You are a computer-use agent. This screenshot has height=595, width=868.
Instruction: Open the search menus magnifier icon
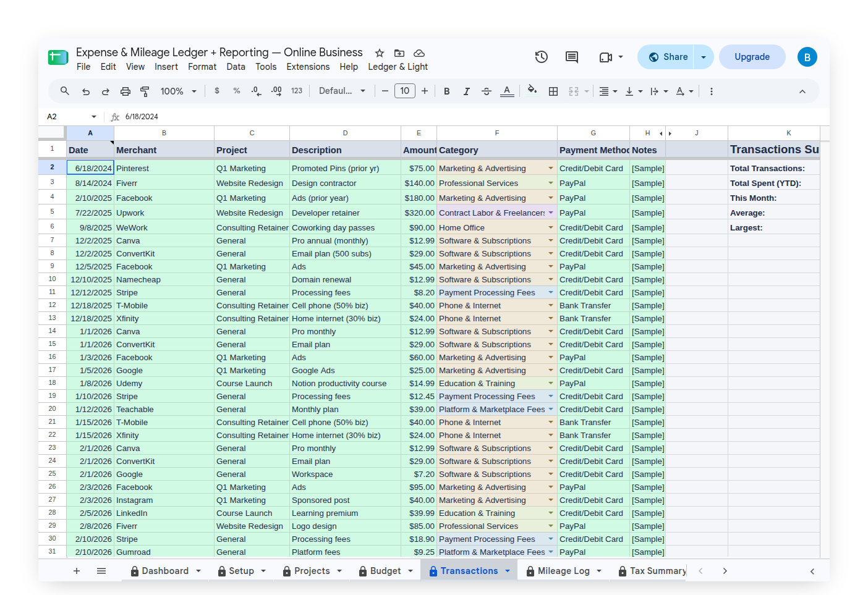[x=64, y=91]
